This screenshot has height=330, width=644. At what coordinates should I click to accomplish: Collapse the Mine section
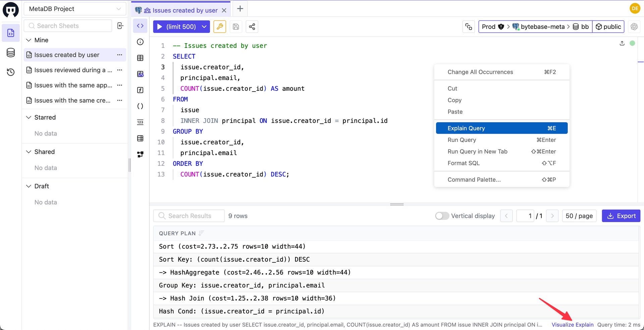(29, 40)
